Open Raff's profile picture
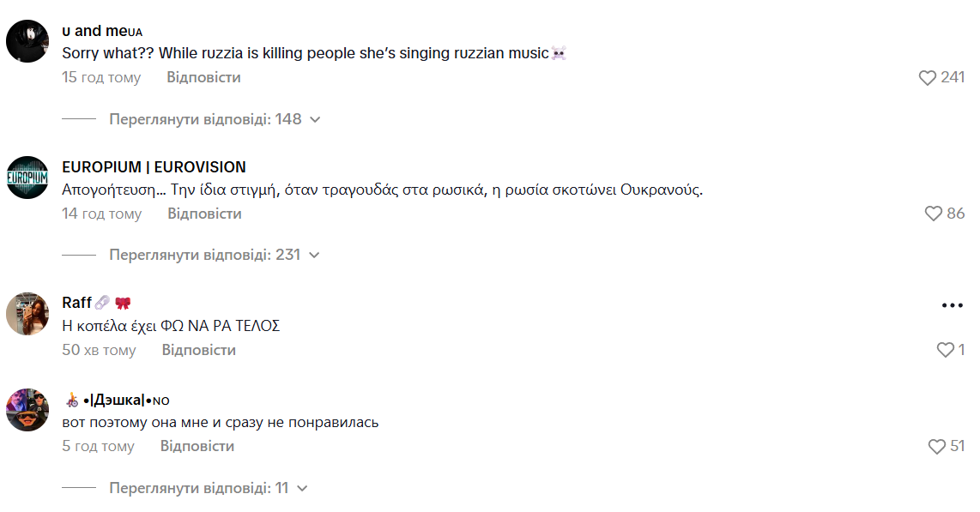This screenshot has width=980, height=512. coord(27,313)
